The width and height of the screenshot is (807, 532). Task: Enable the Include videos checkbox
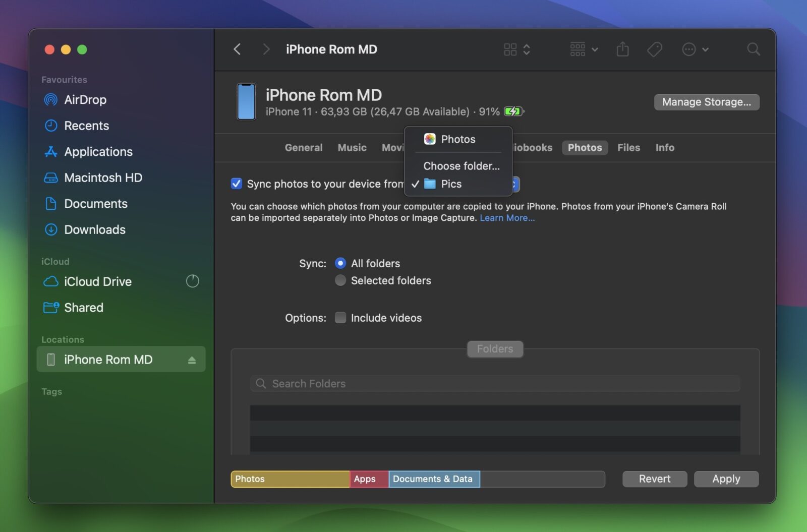(340, 318)
